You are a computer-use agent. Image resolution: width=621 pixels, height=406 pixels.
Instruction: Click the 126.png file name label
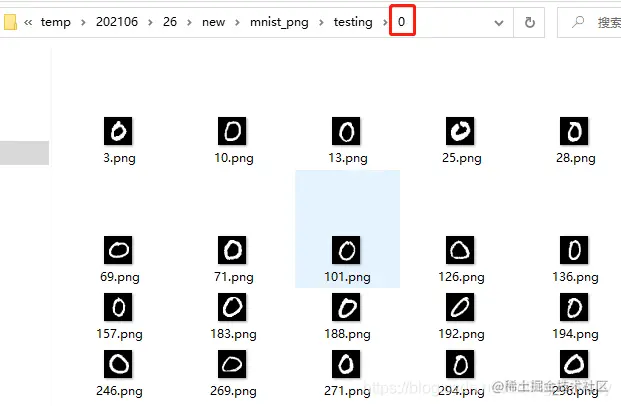[x=461, y=276]
